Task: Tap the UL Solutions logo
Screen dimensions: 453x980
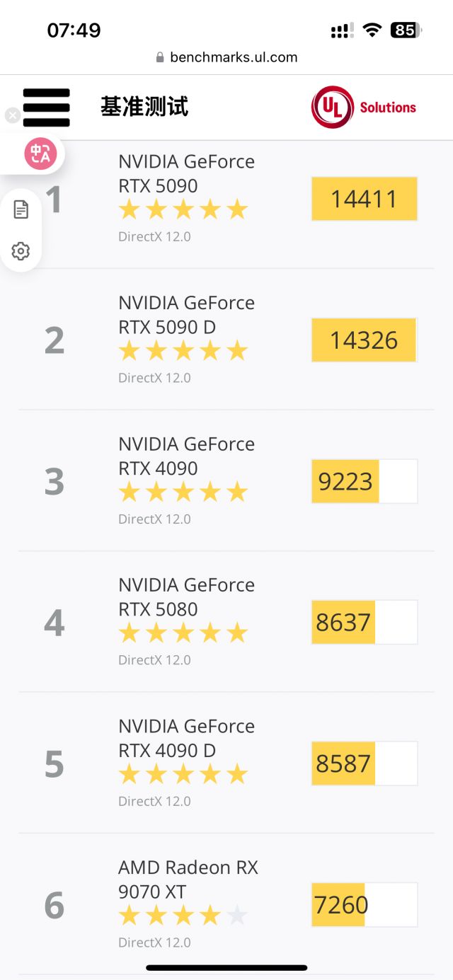Action: click(x=363, y=108)
